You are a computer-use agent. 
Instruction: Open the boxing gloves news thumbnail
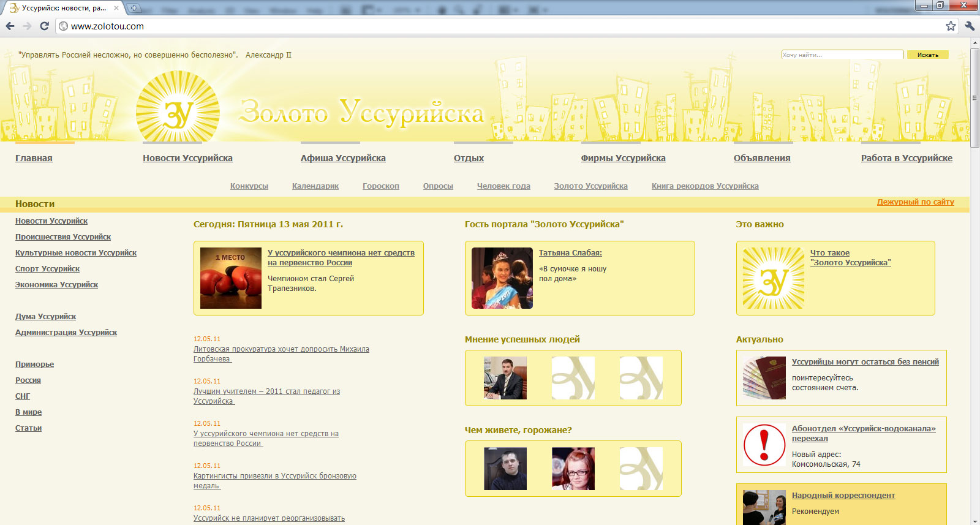(x=231, y=278)
